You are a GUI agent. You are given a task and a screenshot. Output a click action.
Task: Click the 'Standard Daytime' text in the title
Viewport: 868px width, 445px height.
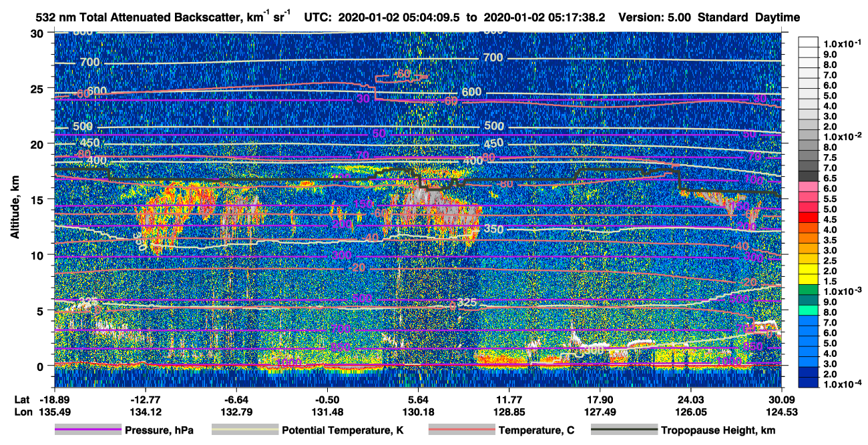[x=749, y=17]
